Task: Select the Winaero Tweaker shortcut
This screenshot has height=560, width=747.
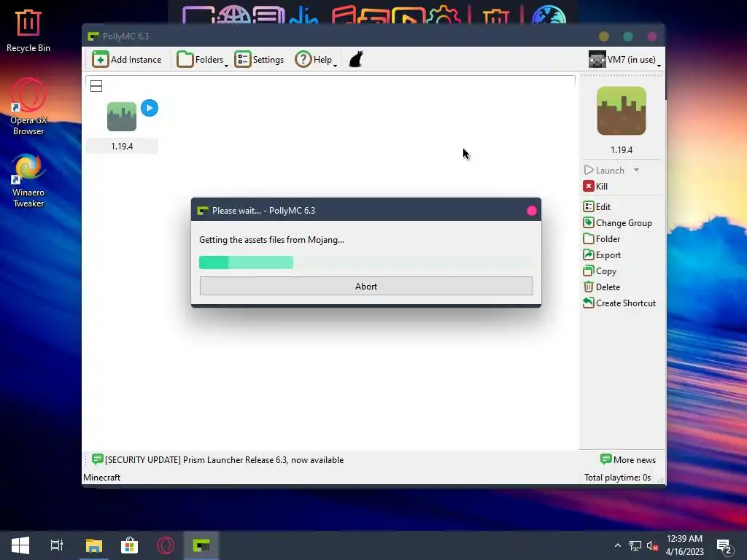Action: point(28,181)
